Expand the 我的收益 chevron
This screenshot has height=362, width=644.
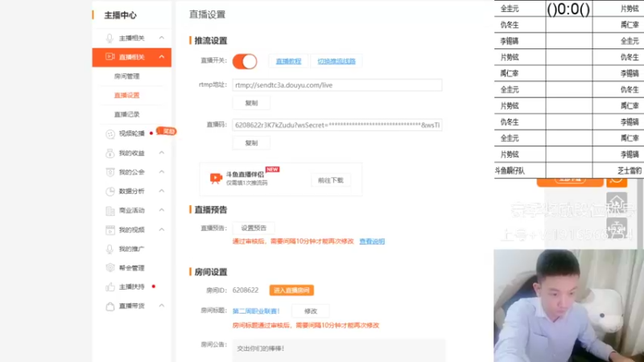coord(162,153)
